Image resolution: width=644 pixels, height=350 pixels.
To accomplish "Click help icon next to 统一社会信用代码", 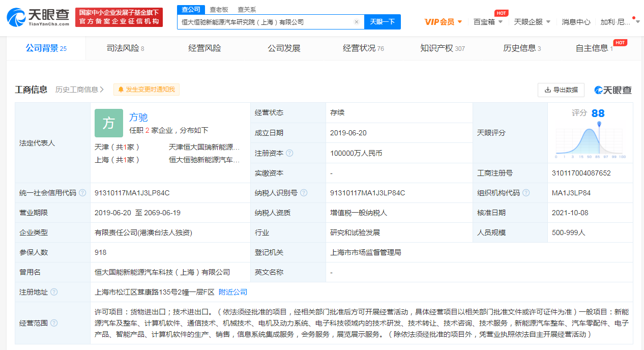I will (82, 193).
